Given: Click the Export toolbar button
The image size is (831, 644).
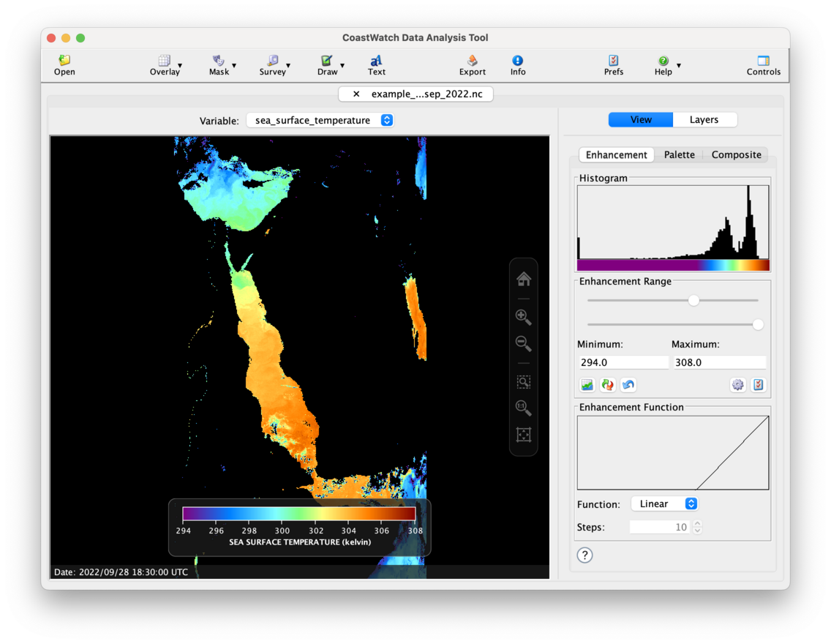Looking at the screenshot, I should pyautogui.click(x=472, y=65).
